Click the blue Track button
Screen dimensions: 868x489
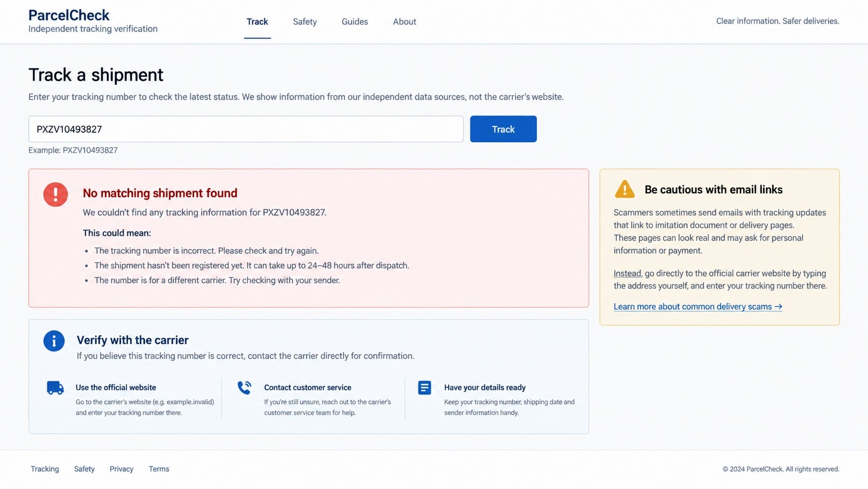pos(503,129)
